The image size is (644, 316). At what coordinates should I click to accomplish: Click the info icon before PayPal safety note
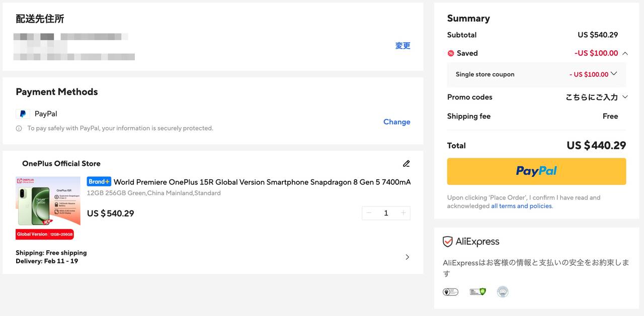19,129
